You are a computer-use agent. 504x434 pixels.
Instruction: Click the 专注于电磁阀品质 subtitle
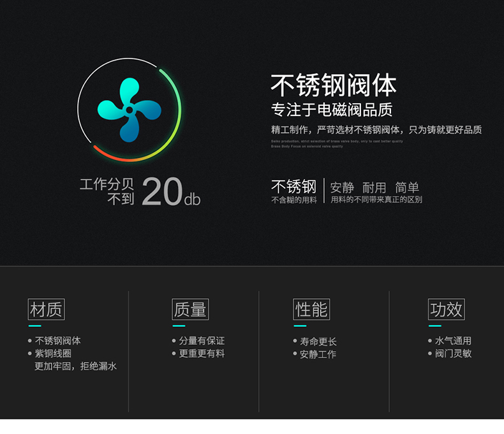point(331,110)
